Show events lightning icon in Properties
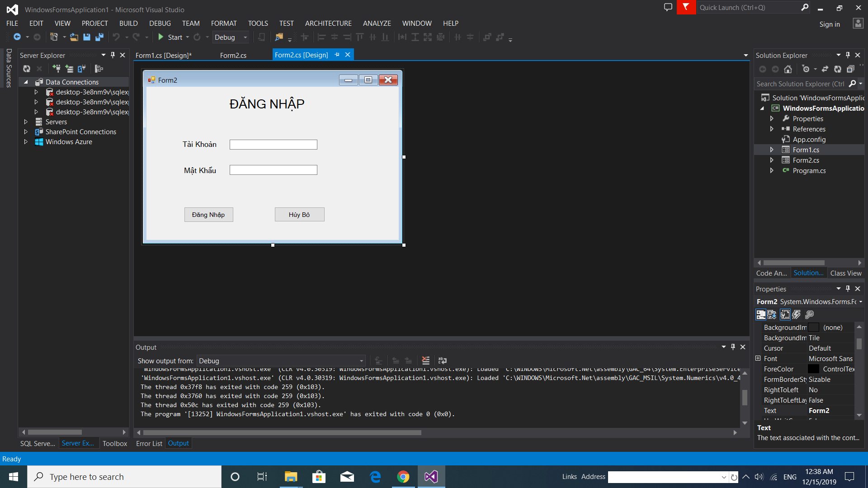868x488 pixels. click(x=797, y=314)
